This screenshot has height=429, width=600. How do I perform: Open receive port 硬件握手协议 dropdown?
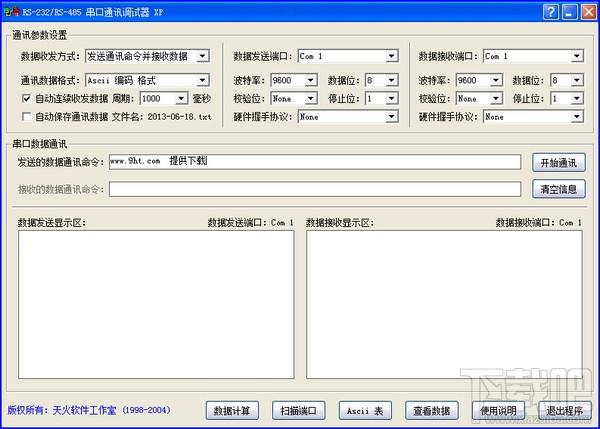(576, 117)
